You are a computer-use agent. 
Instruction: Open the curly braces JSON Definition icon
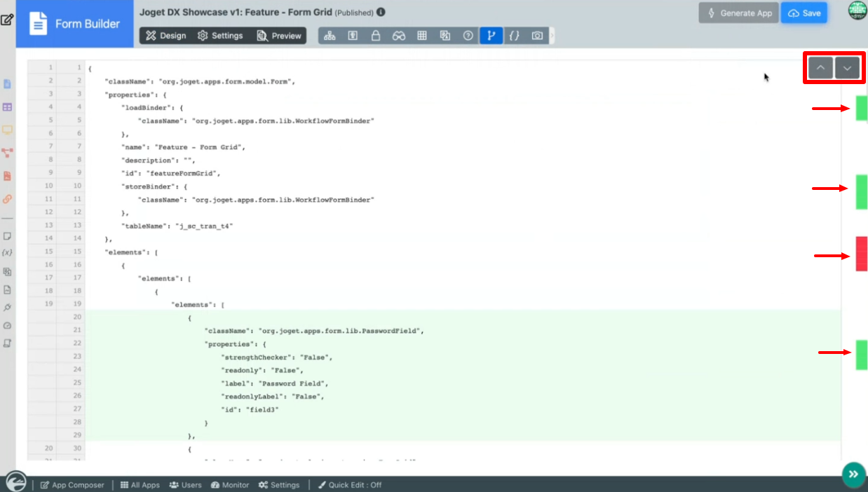point(514,36)
